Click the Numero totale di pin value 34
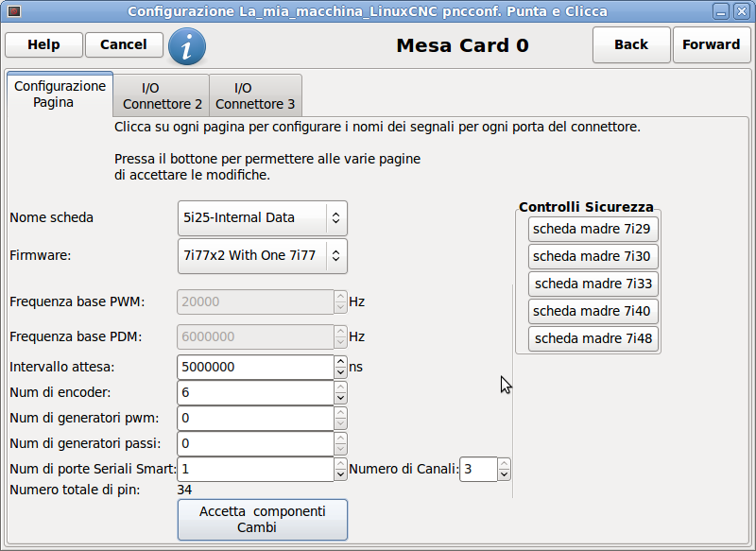Image resolution: width=756 pixels, height=551 pixels. click(184, 491)
